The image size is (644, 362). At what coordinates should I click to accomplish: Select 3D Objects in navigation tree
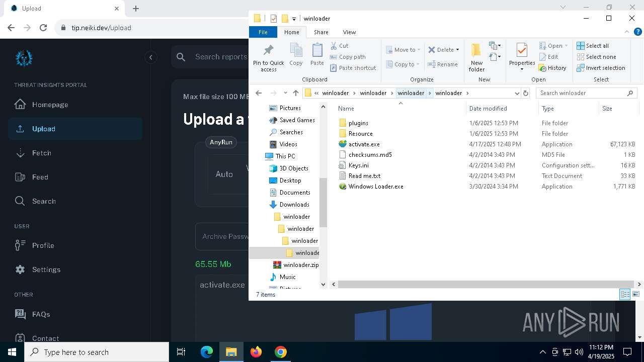tap(294, 168)
